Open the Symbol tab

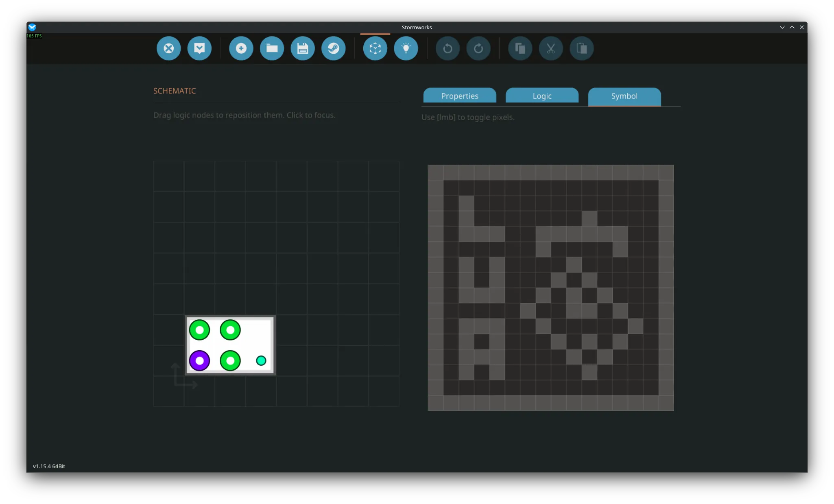tap(624, 96)
